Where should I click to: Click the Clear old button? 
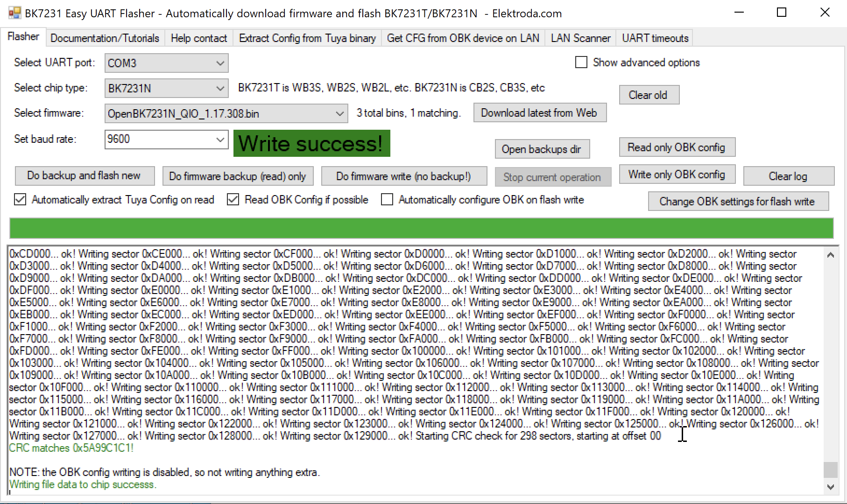click(649, 95)
